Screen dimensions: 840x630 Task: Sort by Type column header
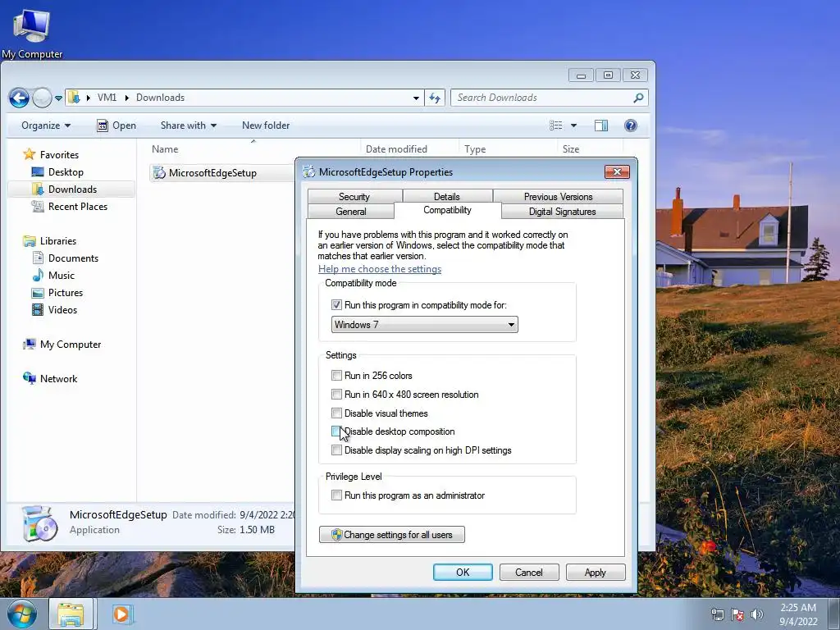coord(508,149)
